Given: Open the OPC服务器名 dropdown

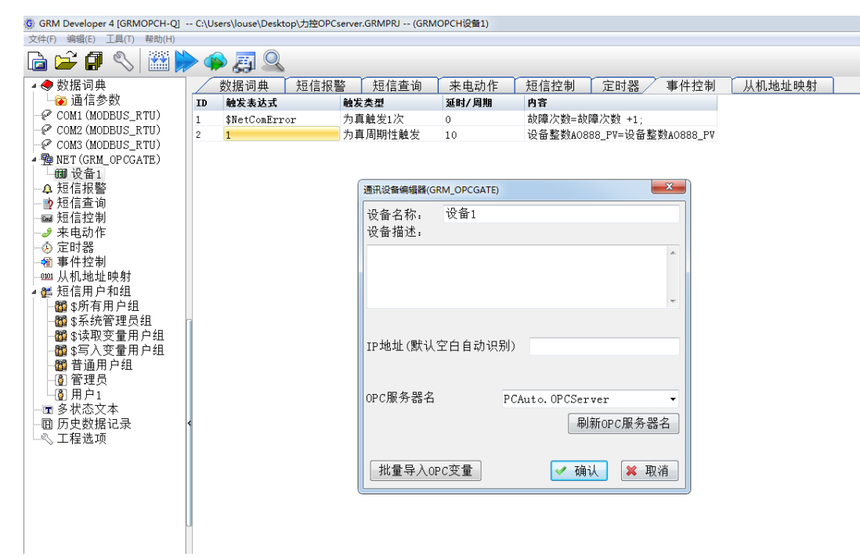Looking at the screenshot, I should tap(672, 399).
